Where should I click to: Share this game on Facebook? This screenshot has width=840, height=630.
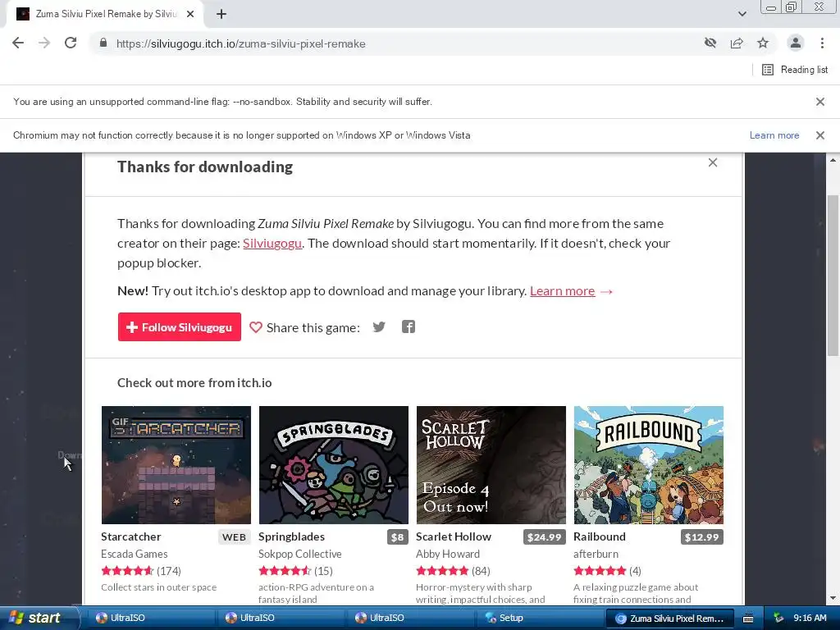coord(409,326)
